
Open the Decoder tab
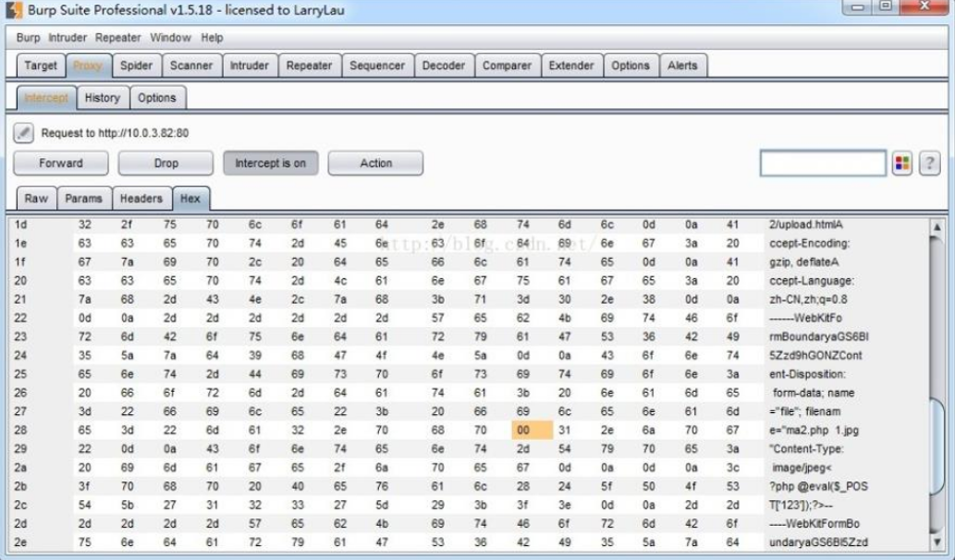tap(444, 66)
